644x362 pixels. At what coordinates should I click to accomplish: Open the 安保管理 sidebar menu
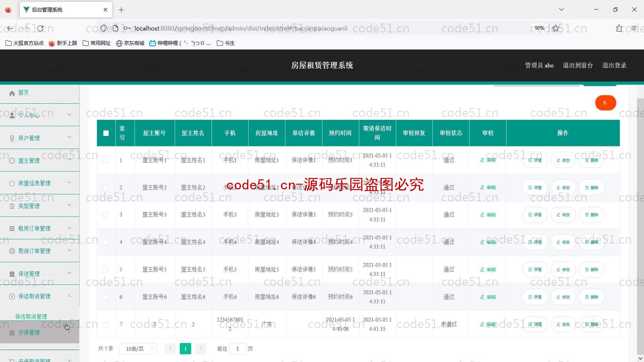[x=40, y=333]
